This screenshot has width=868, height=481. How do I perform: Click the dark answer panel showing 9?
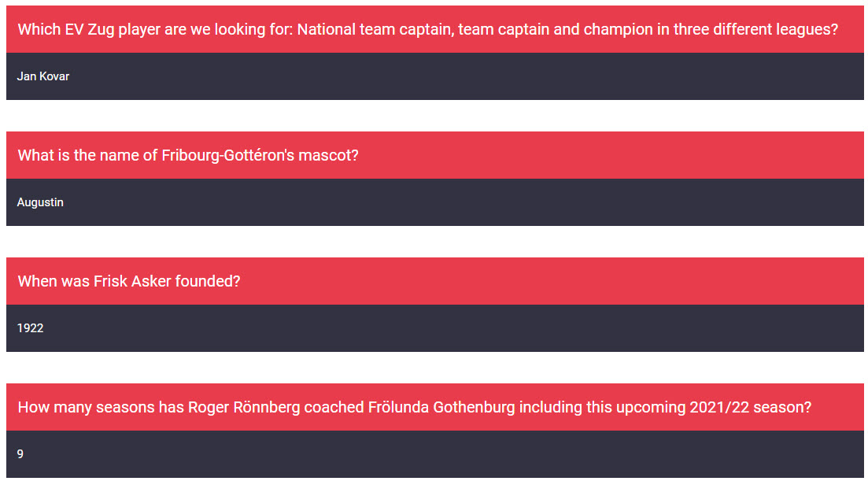[434, 454]
